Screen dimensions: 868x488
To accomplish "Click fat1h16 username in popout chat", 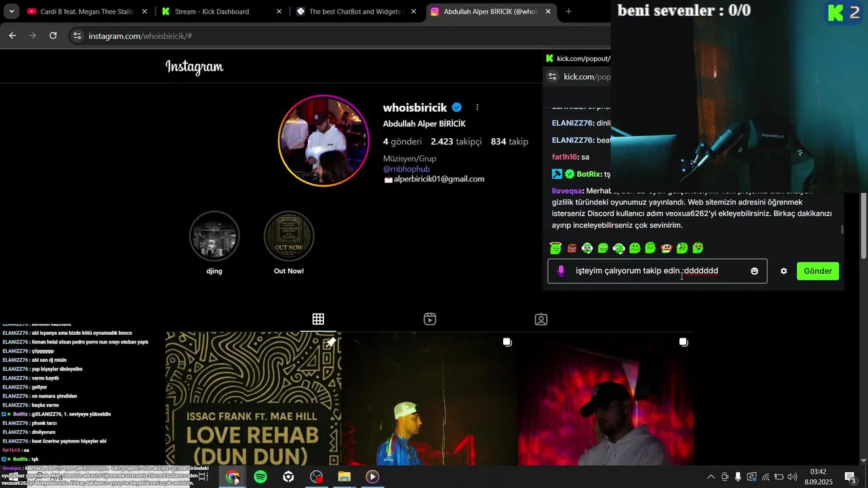I will [x=564, y=157].
